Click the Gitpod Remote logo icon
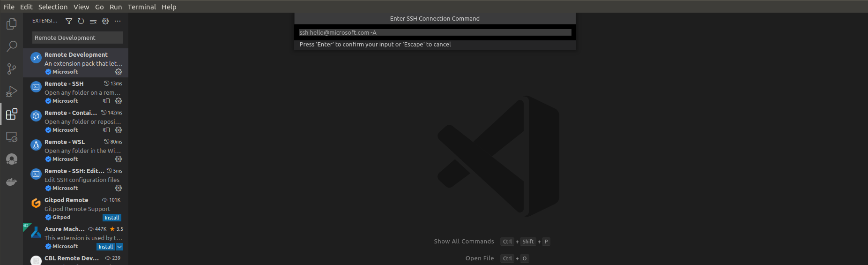This screenshot has height=265, width=868. click(x=36, y=203)
